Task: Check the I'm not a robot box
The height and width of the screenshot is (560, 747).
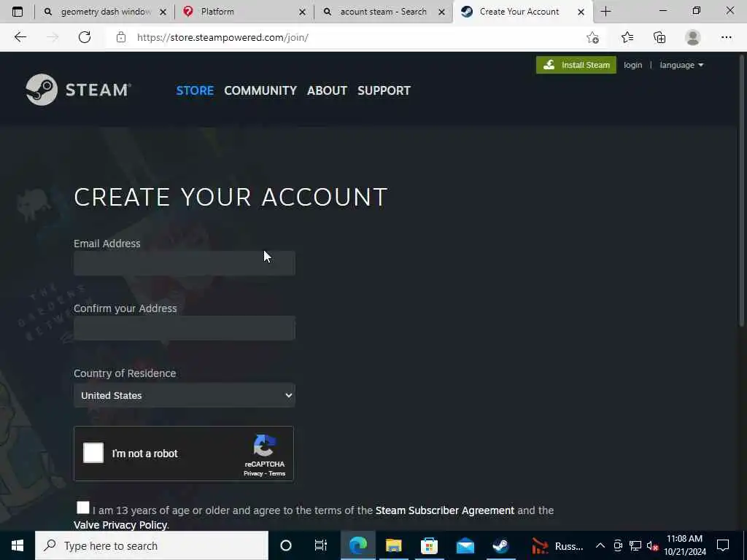Action: pos(93,453)
